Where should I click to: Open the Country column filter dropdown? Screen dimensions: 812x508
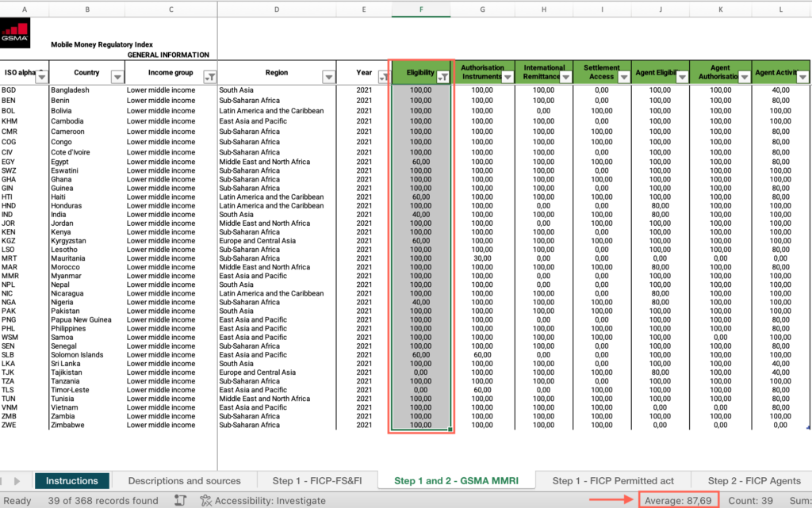click(x=117, y=77)
